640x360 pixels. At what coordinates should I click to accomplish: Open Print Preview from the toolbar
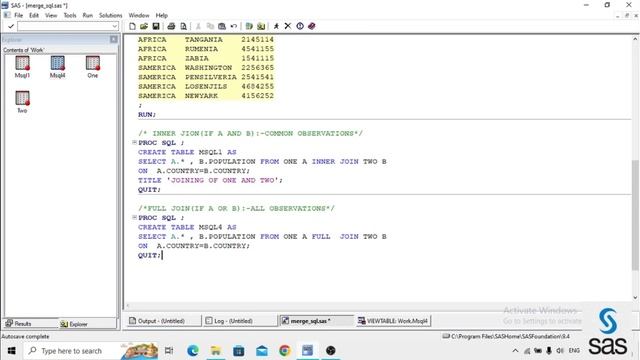tap(183, 26)
